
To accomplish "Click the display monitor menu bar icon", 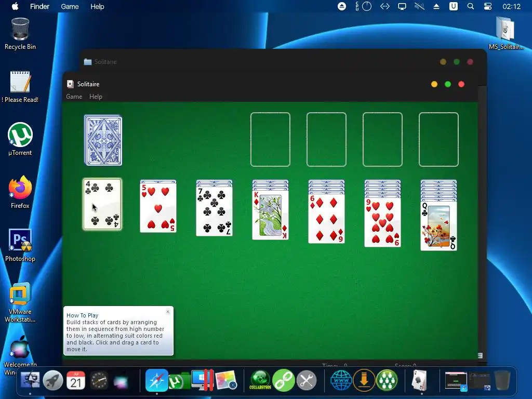I will (402, 6).
